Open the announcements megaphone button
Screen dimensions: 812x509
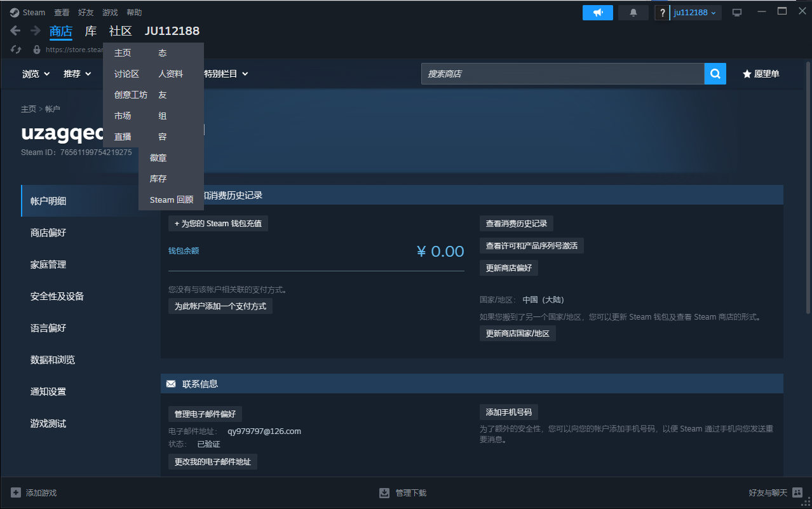click(x=598, y=13)
